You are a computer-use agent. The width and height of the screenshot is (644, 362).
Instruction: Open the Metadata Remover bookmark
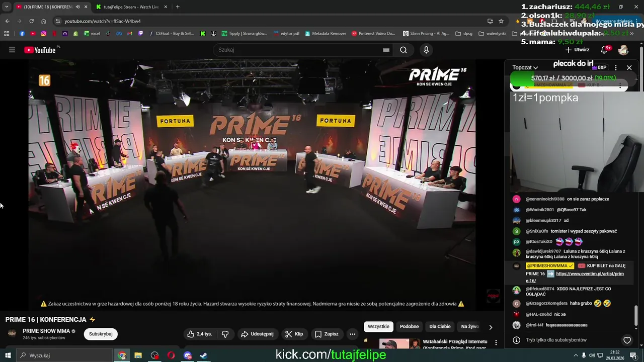326,34
